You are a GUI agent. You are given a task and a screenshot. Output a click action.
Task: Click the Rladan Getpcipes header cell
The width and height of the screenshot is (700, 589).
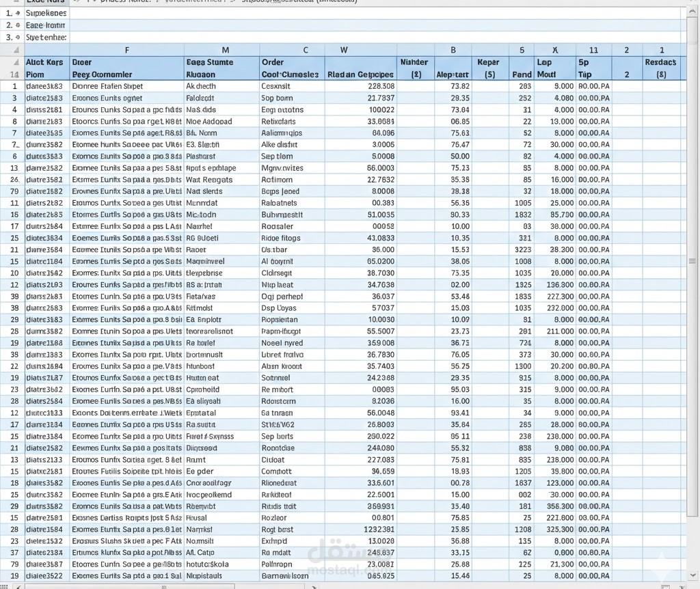tap(361, 74)
